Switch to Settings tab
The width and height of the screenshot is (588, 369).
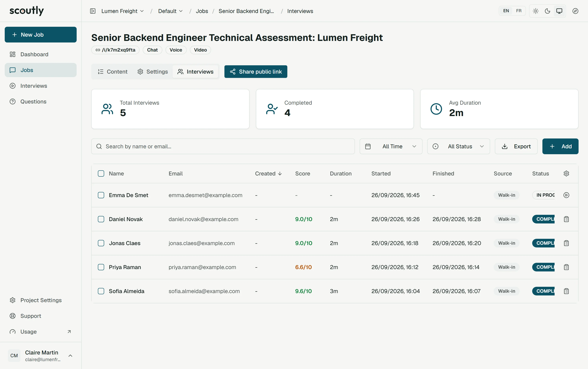[153, 72]
